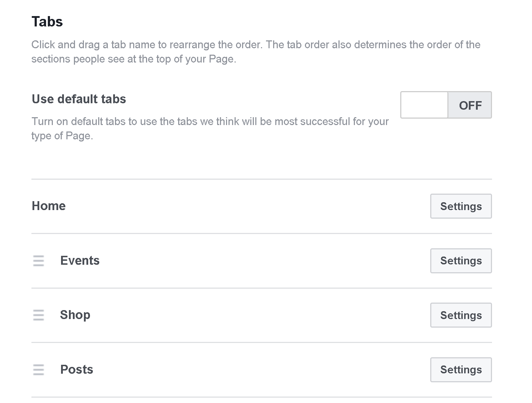Click the divider line below the Posts row
This screenshot has height=403, width=532.
[x=261, y=397]
